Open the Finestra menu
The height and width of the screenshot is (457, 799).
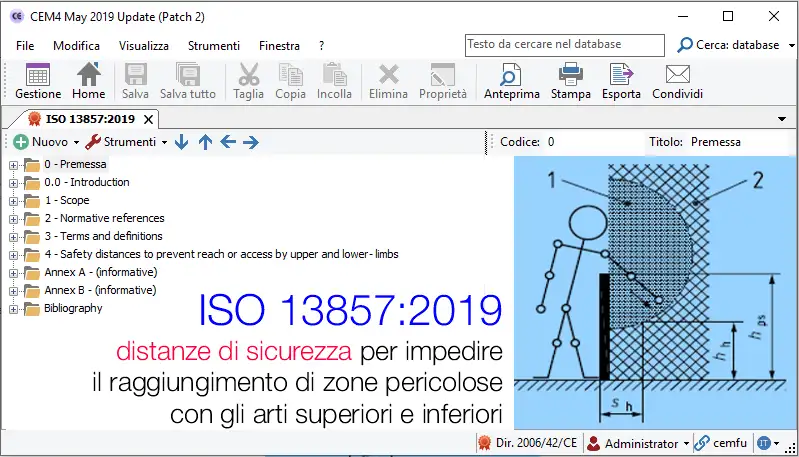tap(279, 46)
